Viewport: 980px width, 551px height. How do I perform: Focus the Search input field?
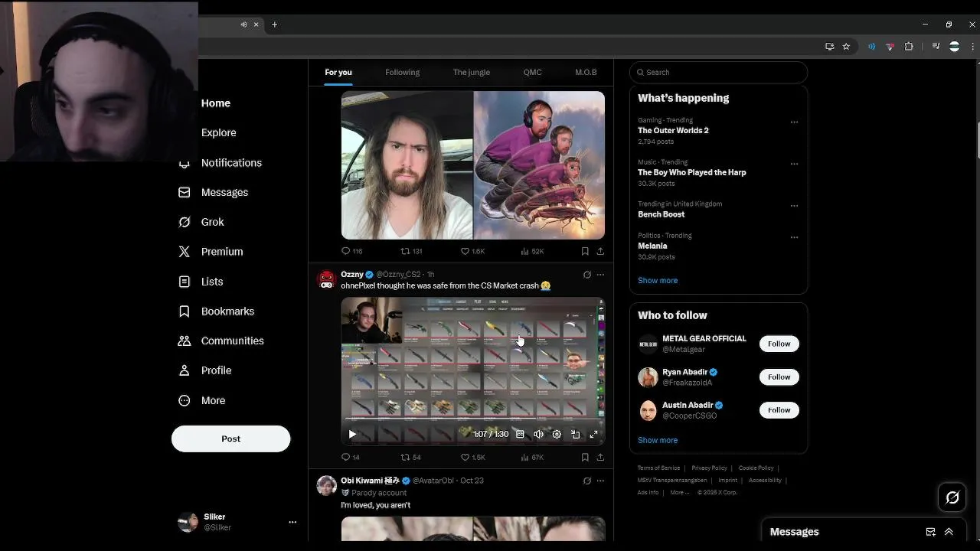[718, 72]
